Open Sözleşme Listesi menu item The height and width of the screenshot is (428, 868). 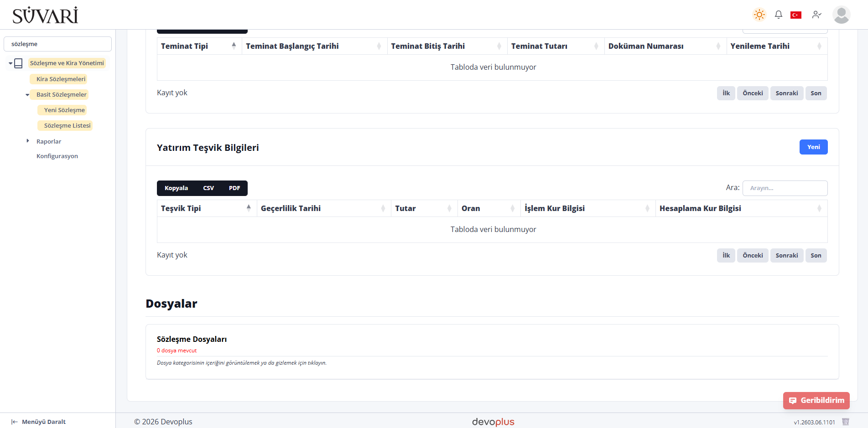[67, 125]
